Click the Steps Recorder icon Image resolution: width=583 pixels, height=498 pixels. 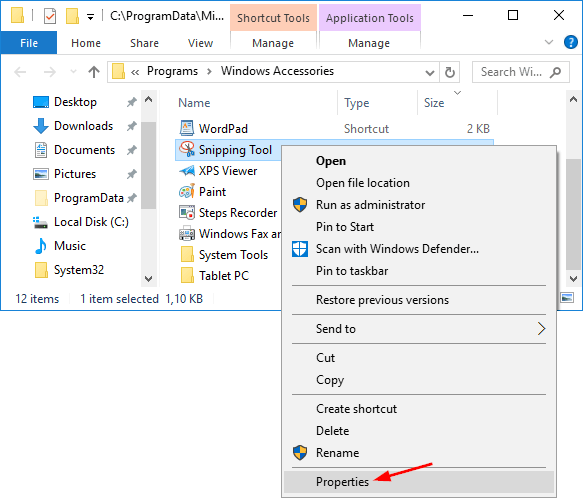(187, 212)
